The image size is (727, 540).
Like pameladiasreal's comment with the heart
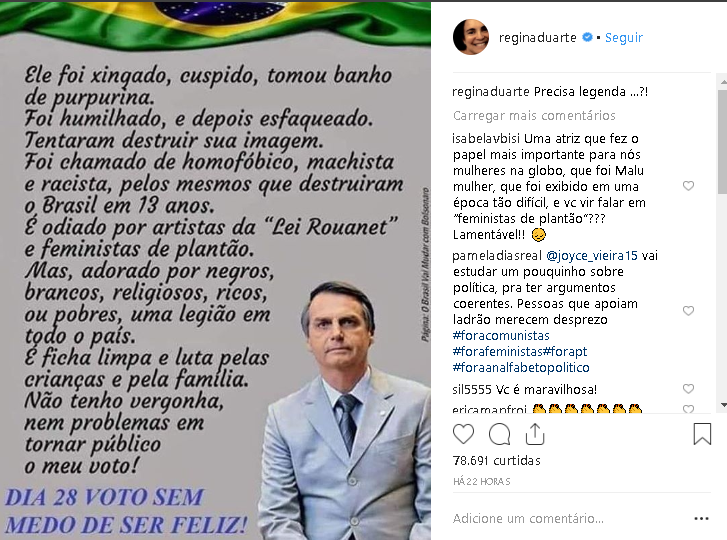(x=689, y=311)
